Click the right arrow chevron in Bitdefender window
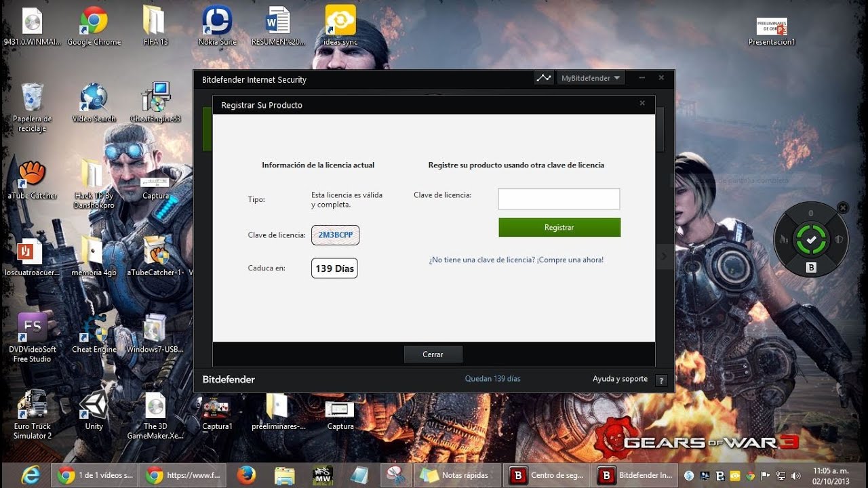This screenshot has height=488, width=868. (x=663, y=256)
